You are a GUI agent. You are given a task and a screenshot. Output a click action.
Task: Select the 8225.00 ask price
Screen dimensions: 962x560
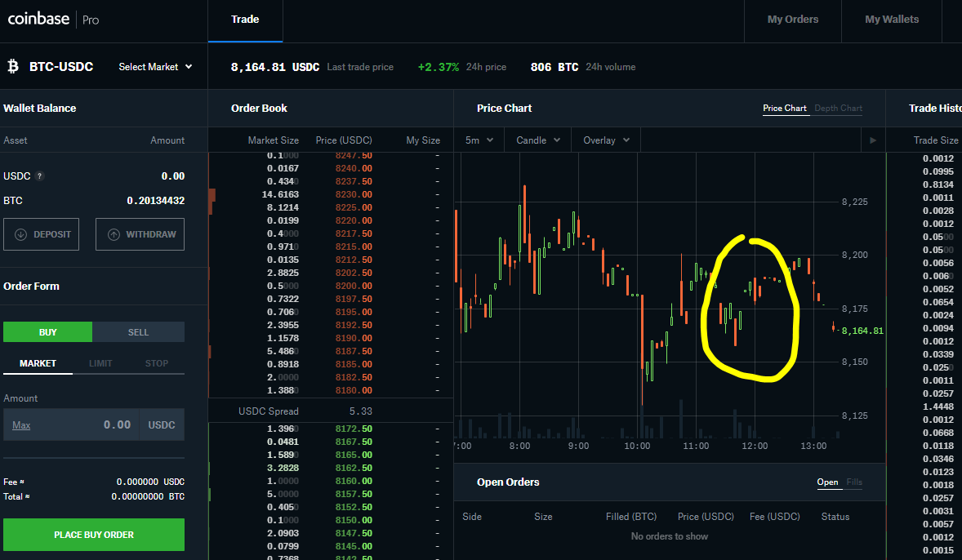point(354,207)
